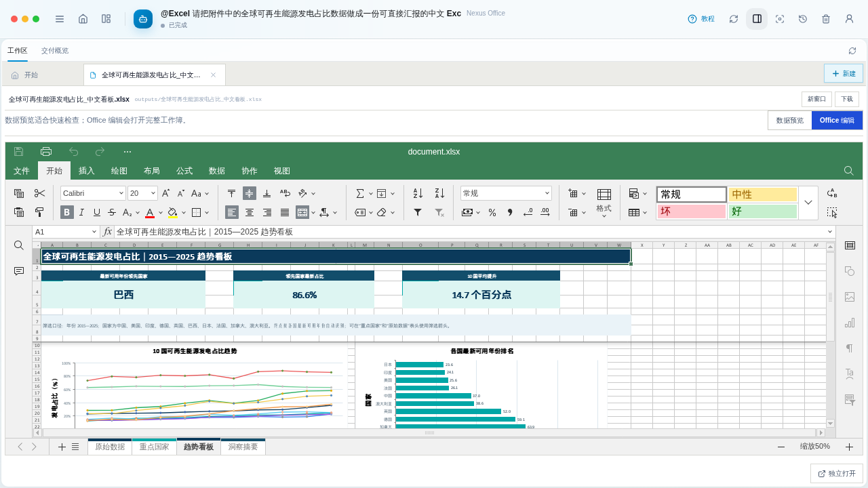Click search magnifier in green menu bar
The width and height of the screenshot is (868, 488).
[849, 171]
